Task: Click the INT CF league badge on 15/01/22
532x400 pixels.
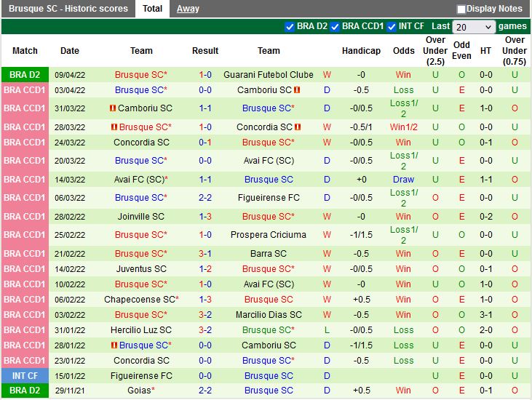Action: (x=25, y=376)
